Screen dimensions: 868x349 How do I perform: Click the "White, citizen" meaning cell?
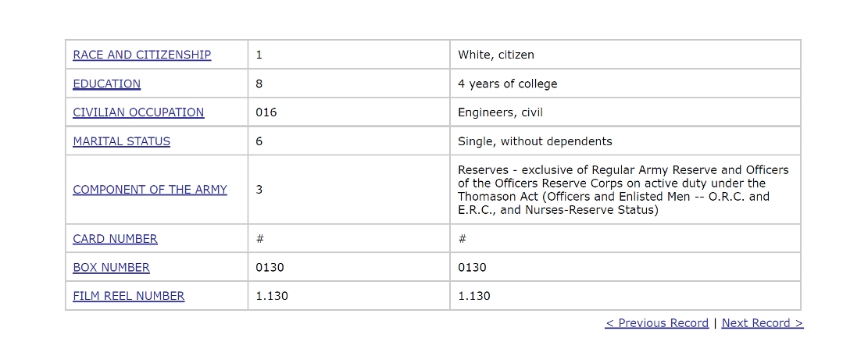(x=496, y=55)
